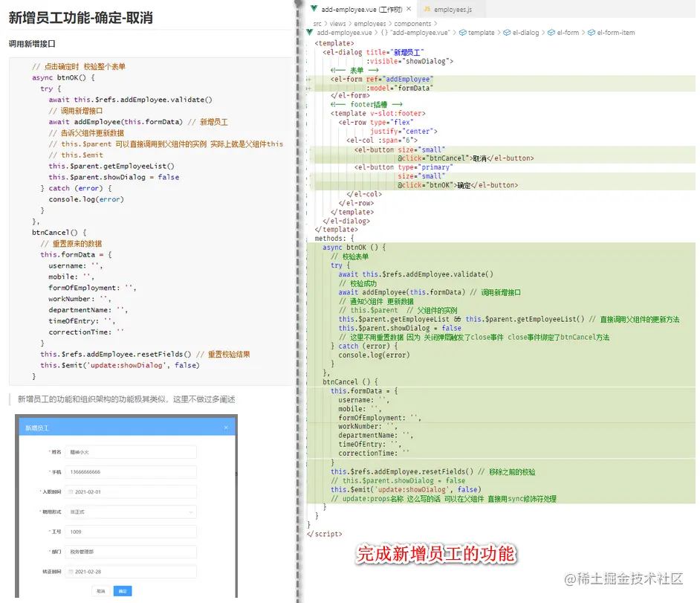
Task: Click the 手机 phone input with 13666666666
Action: click(130, 471)
